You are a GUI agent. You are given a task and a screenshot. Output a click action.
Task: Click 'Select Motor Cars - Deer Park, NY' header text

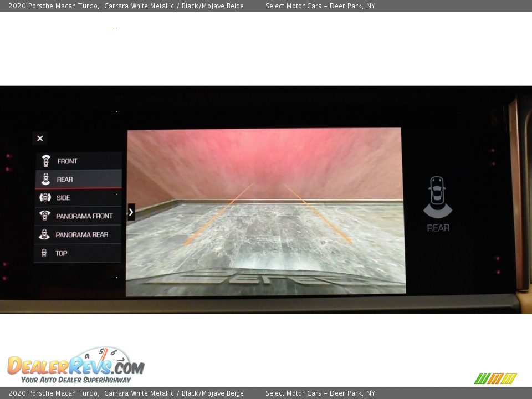point(320,6)
